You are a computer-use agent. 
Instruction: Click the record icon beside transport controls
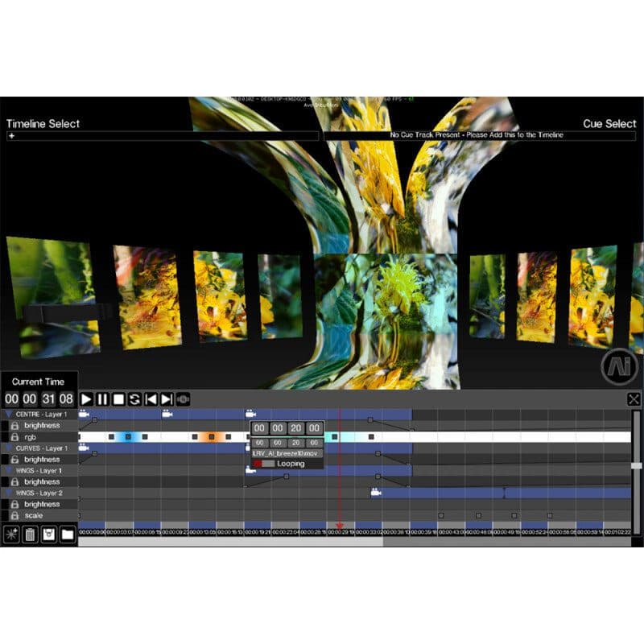[183, 399]
